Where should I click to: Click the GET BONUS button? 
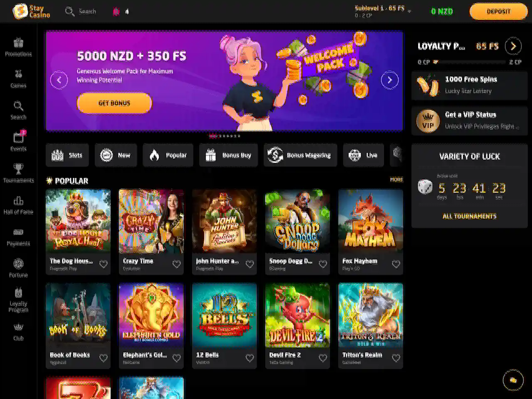pos(114,103)
